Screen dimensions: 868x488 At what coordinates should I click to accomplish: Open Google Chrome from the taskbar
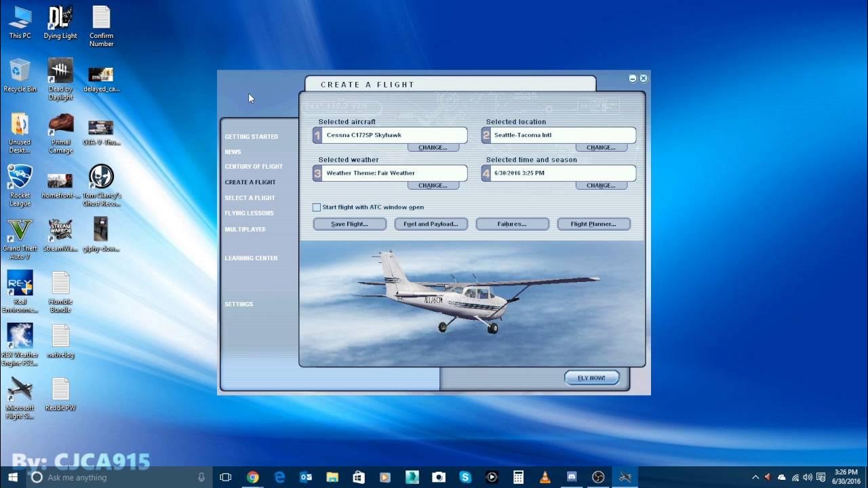(x=252, y=477)
